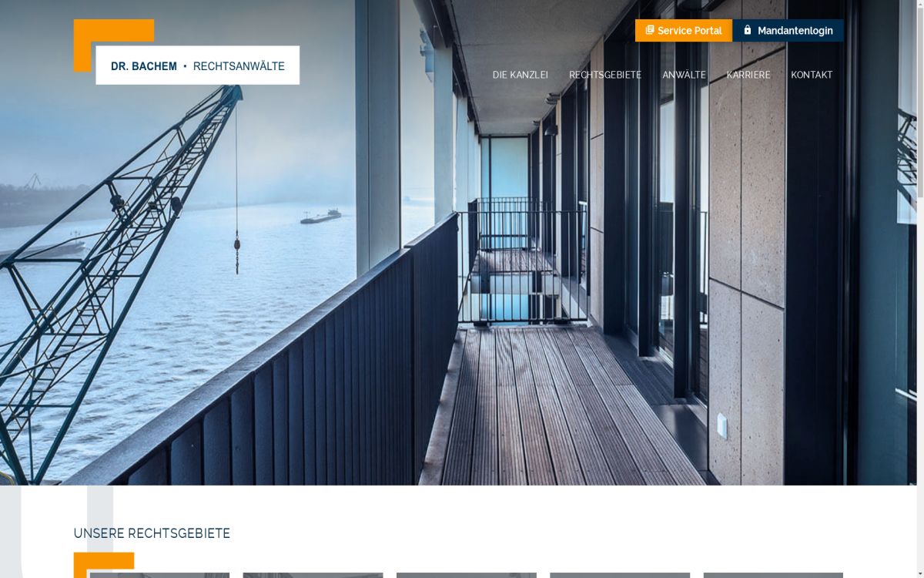Viewport: 924px width, 578px height.
Task: Click the second practice-area thumbnail at bottom
Action: tap(313, 575)
